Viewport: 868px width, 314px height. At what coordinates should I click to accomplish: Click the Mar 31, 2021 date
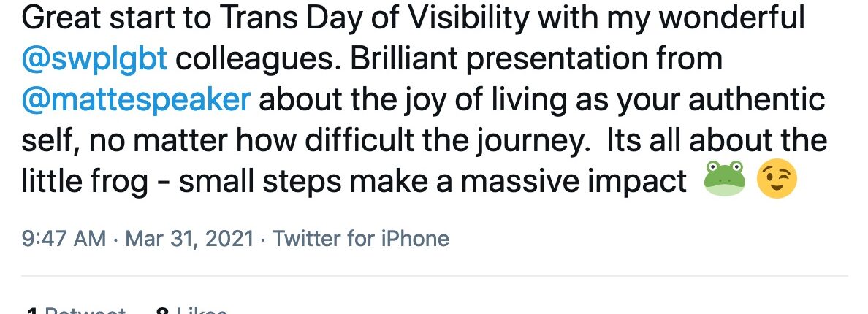189,239
